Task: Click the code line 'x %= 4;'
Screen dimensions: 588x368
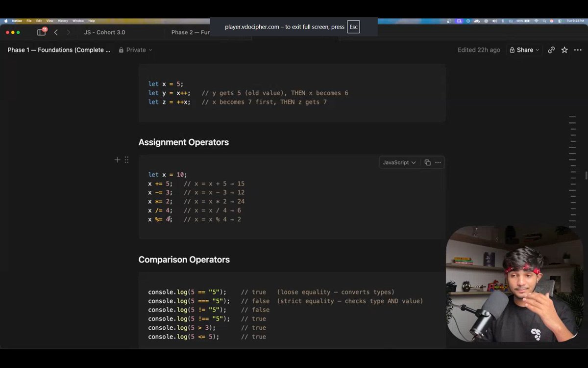Action: [x=160, y=219]
